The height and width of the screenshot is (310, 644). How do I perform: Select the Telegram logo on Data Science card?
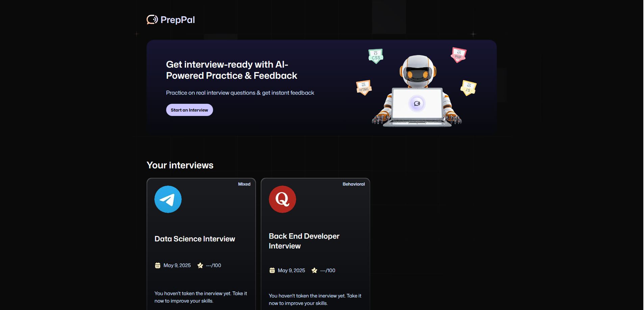point(168,199)
